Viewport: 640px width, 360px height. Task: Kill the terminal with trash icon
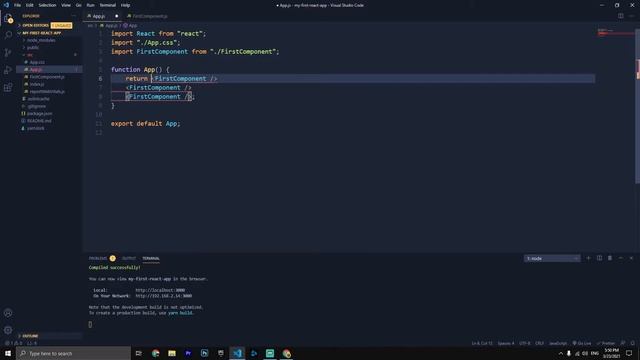610,258
